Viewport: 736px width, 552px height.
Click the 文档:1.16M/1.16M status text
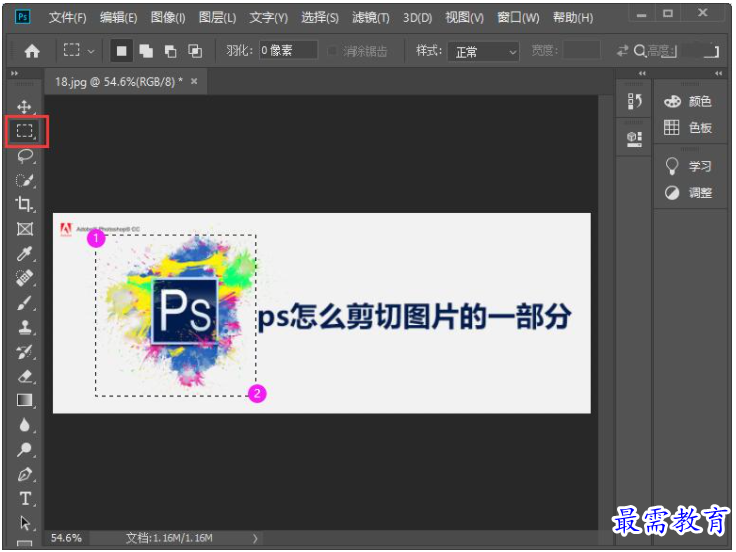coord(169,538)
